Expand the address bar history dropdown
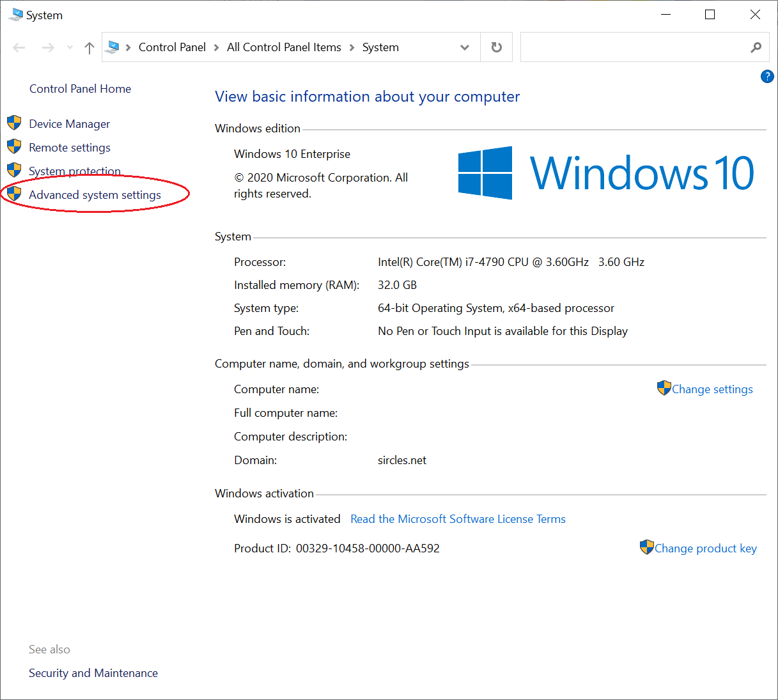Image resolution: width=778 pixels, height=700 pixels. 465,47
